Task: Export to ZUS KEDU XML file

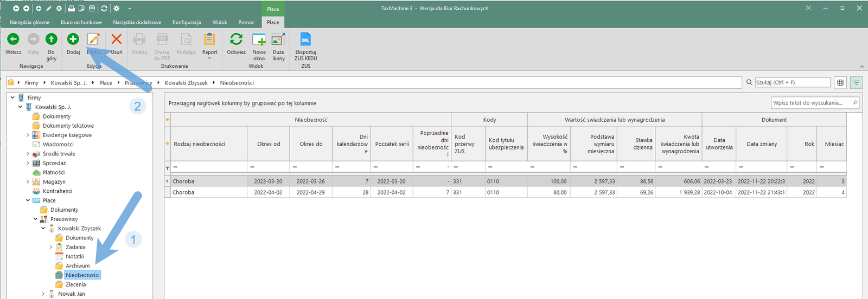Action: [306, 40]
